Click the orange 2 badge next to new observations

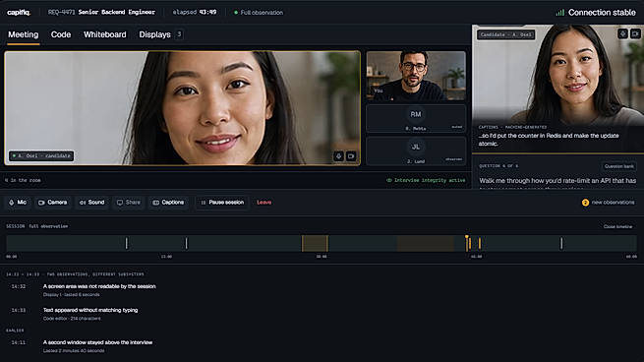click(585, 203)
